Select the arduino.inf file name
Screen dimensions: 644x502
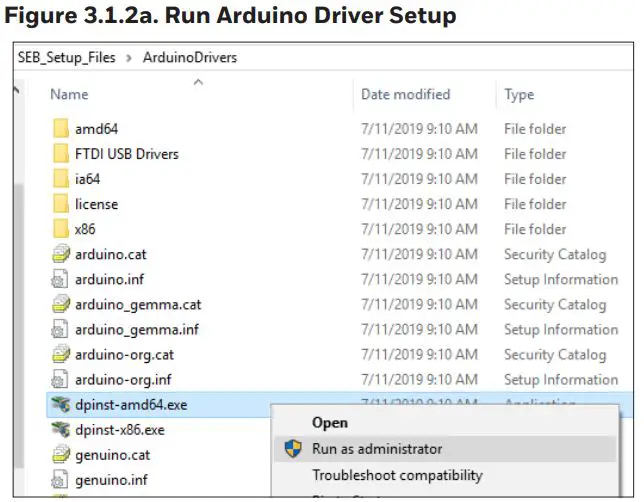coord(110,279)
